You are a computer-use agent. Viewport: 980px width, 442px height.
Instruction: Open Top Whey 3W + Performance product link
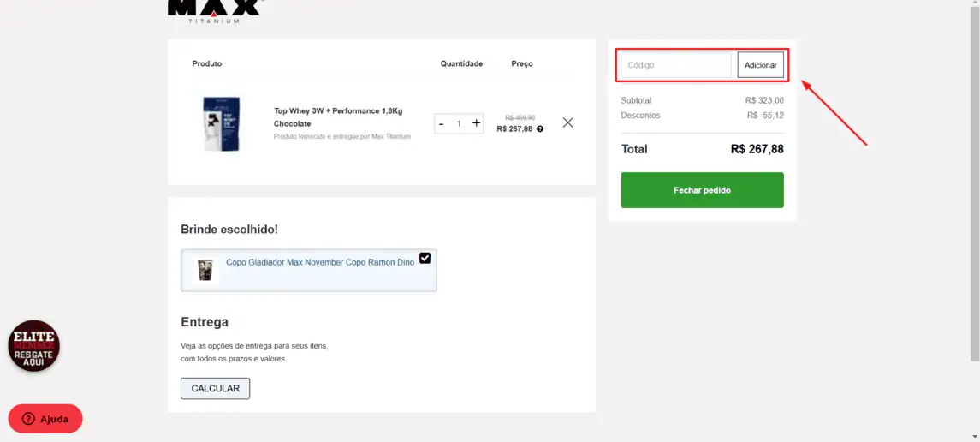pyautogui.click(x=338, y=117)
